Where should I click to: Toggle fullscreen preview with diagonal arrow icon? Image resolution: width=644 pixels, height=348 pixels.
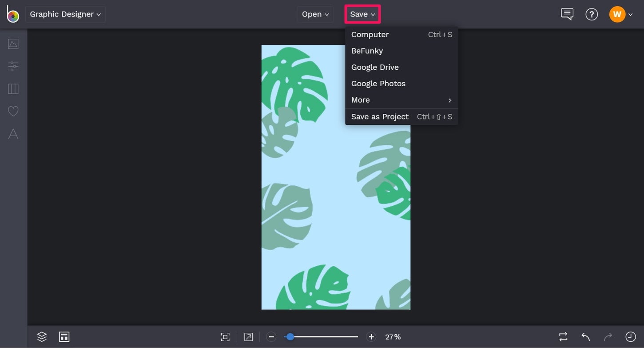(x=248, y=336)
